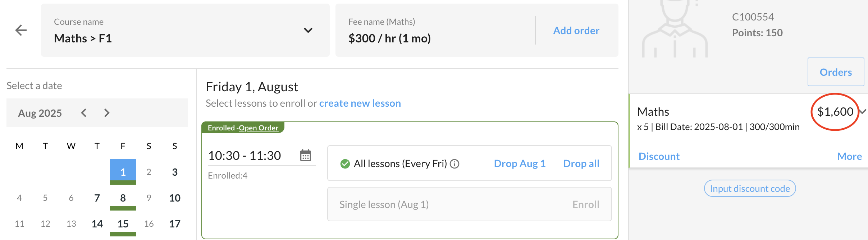Expand the Maths order $1,600 chevron

[x=863, y=112]
